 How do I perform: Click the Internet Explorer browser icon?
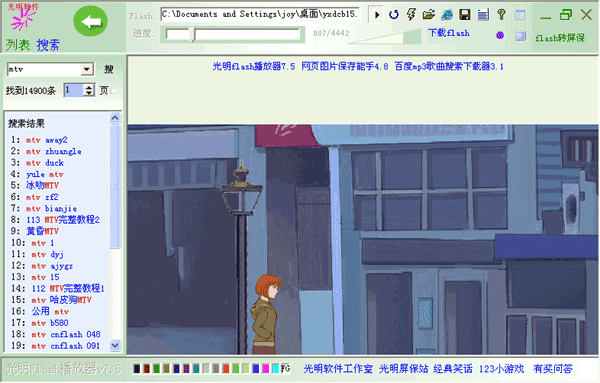click(x=447, y=15)
